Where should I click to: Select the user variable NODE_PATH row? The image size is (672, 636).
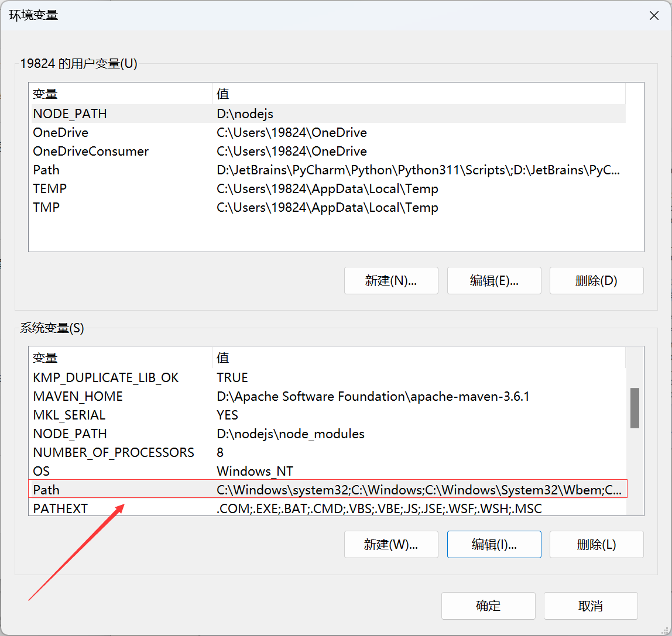(x=328, y=114)
